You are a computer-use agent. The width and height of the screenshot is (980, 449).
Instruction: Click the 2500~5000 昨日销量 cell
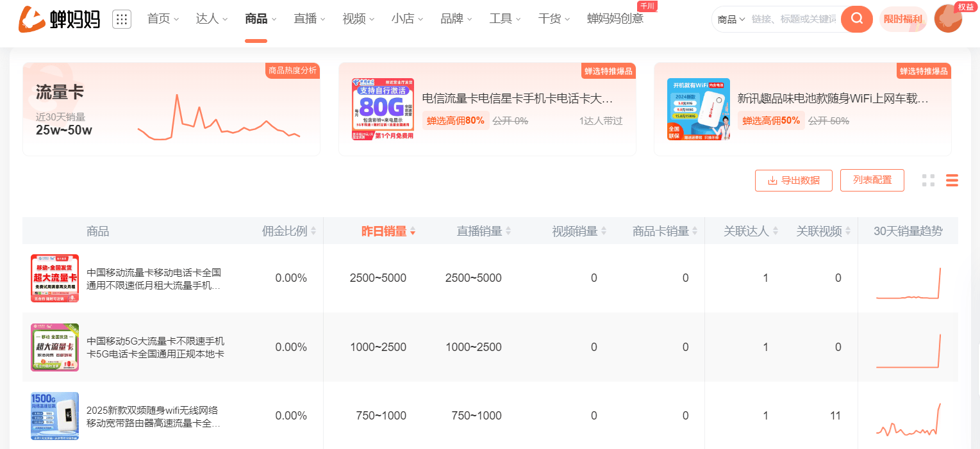(x=378, y=278)
